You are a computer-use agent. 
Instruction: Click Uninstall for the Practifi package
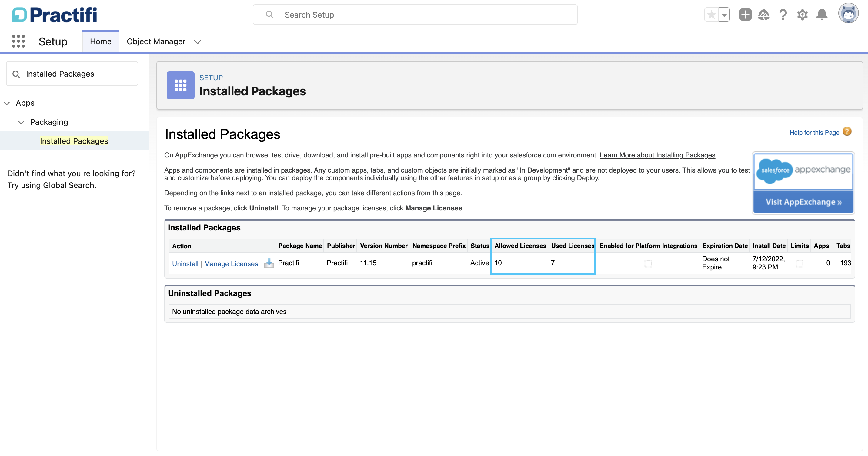[185, 264]
